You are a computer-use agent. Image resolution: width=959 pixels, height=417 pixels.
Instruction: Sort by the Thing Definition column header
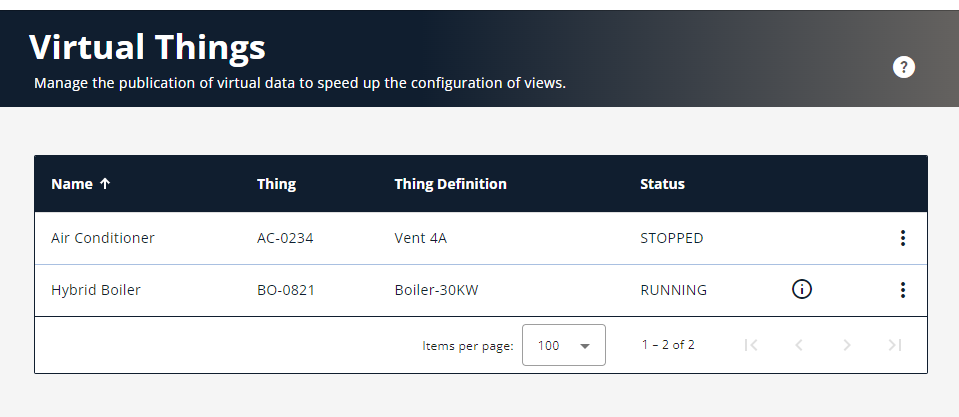[x=450, y=184]
